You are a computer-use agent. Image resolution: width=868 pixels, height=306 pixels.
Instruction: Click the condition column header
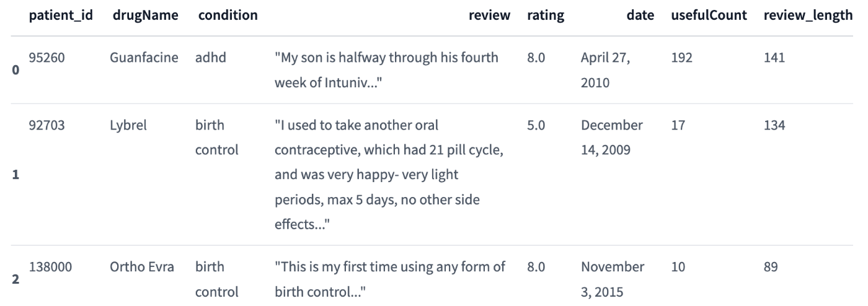click(228, 15)
